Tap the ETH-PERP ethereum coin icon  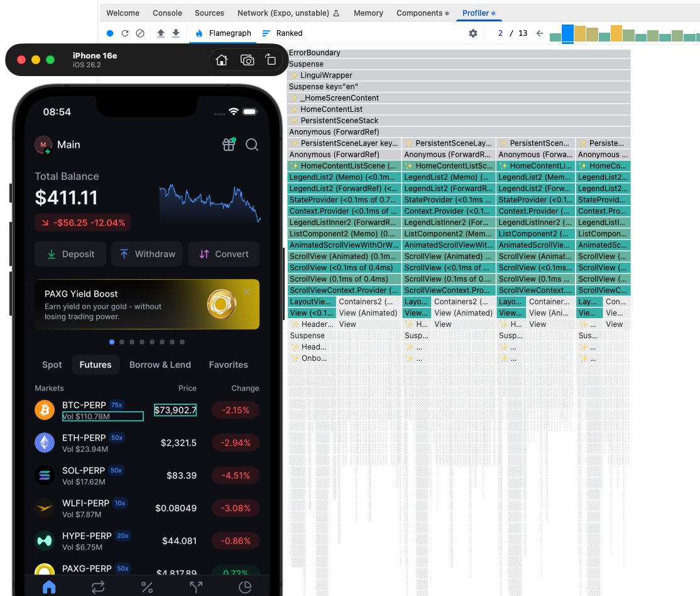(x=45, y=443)
